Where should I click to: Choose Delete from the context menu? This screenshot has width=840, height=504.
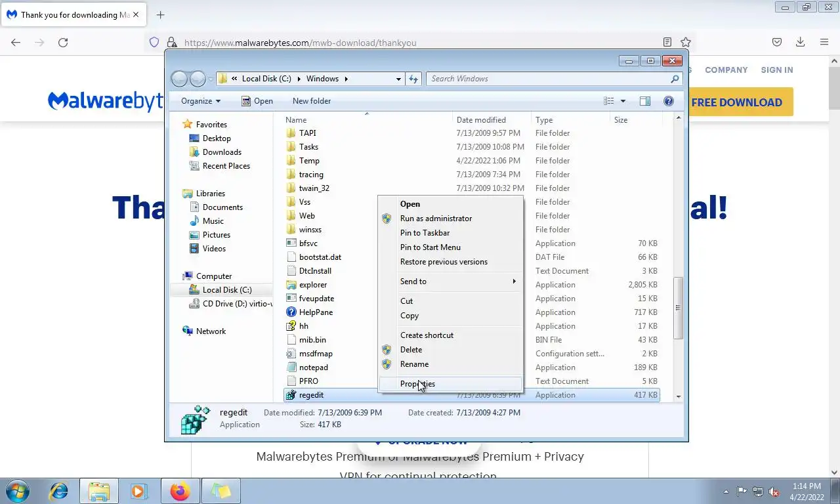click(x=450, y=350)
